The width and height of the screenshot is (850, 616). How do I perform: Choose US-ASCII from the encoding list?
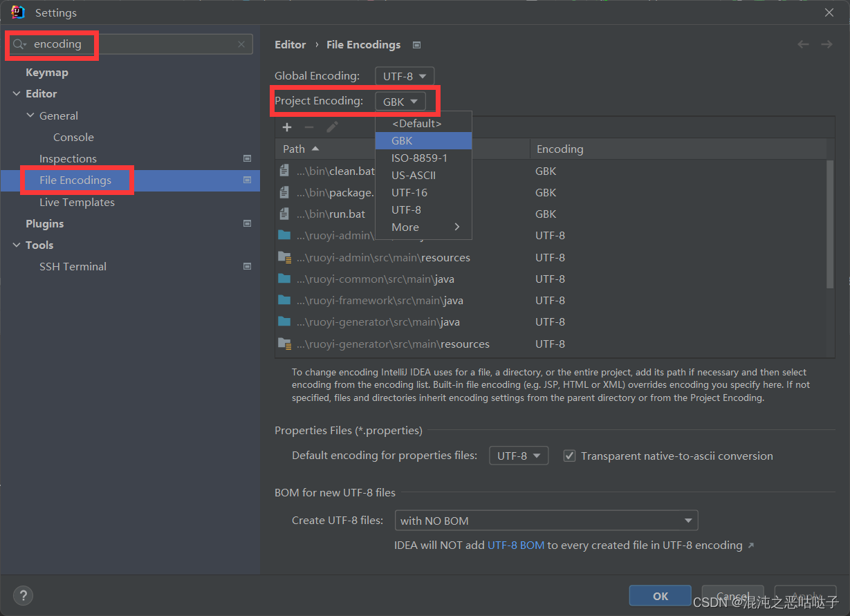click(x=423, y=175)
